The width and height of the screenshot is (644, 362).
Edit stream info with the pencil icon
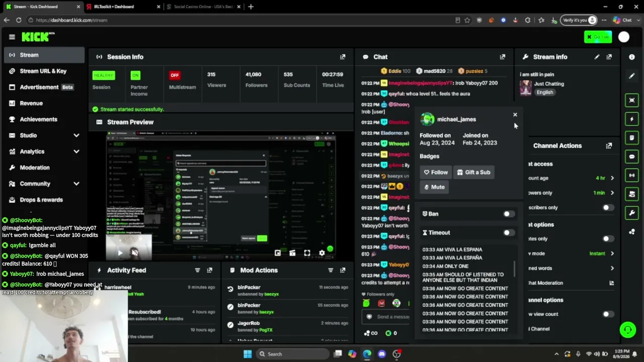point(597,57)
